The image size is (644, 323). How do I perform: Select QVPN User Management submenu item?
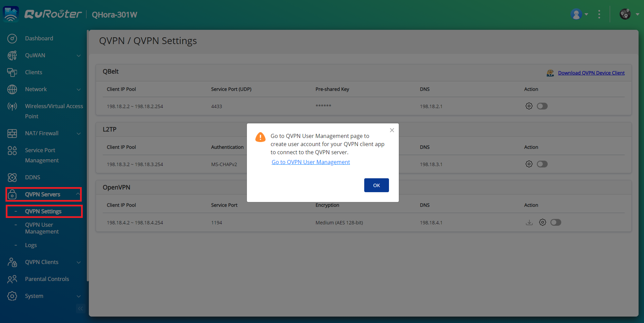pyautogui.click(x=42, y=228)
